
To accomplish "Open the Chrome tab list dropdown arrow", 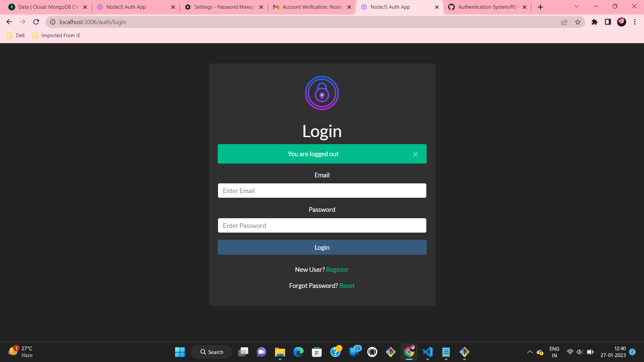I will tap(576, 6).
